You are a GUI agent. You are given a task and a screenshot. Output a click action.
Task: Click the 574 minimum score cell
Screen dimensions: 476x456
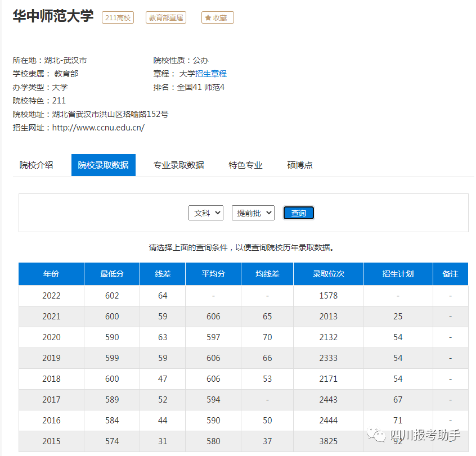[112, 441]
